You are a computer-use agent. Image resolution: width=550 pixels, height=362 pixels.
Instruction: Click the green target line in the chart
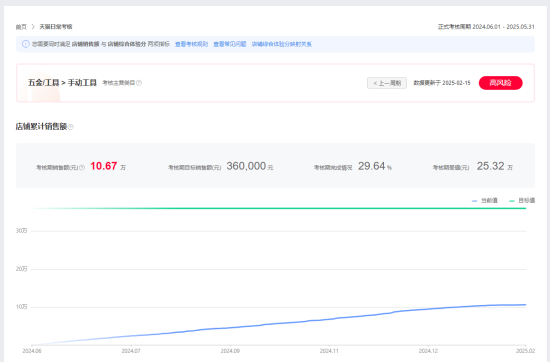coord(279,208)
